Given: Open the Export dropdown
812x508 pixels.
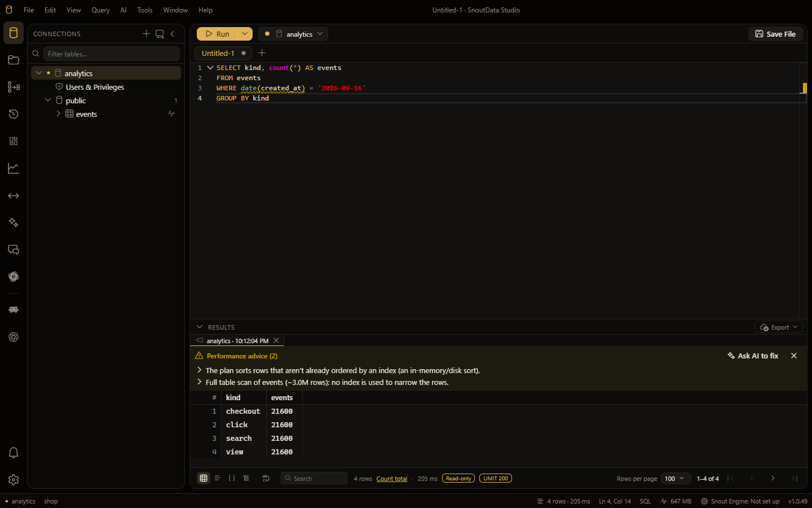Looking at the screenshot, I should (779, 327).
